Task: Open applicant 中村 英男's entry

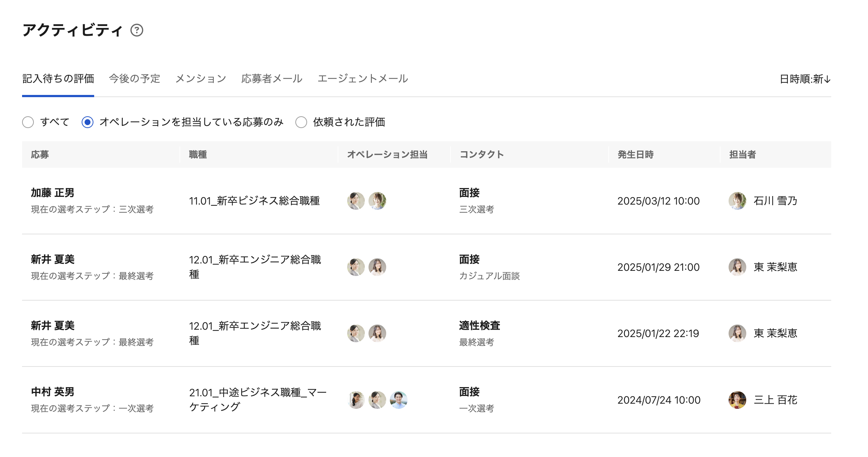Action: point(53,392)
